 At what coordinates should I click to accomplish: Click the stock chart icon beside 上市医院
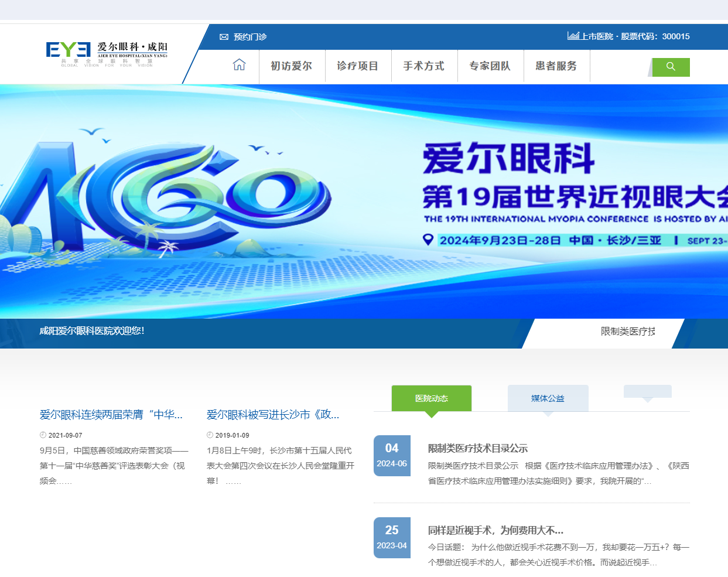pyautogui.click(x=573, y=36)
